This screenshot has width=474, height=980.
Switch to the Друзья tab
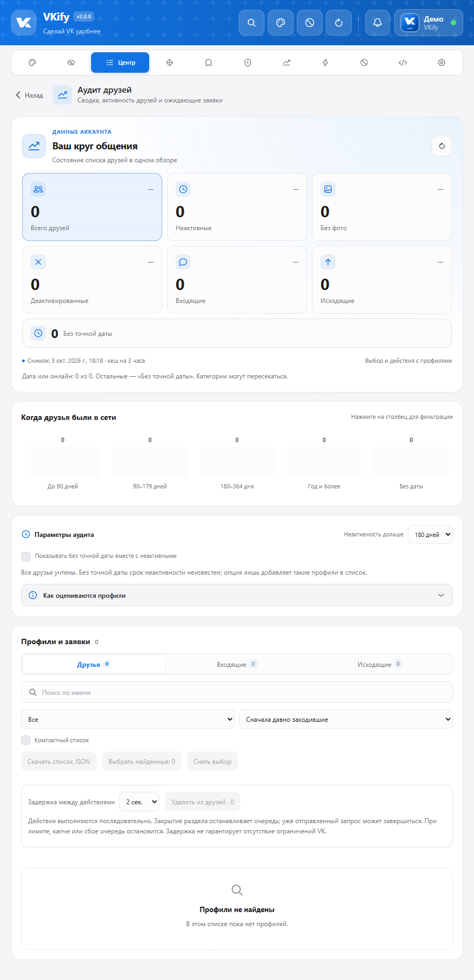94,664
